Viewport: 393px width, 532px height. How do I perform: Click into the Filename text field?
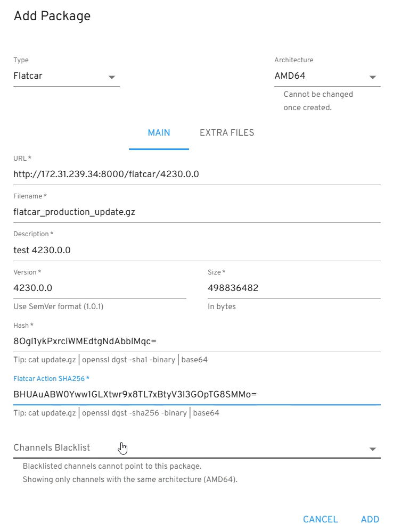[196, 212]
